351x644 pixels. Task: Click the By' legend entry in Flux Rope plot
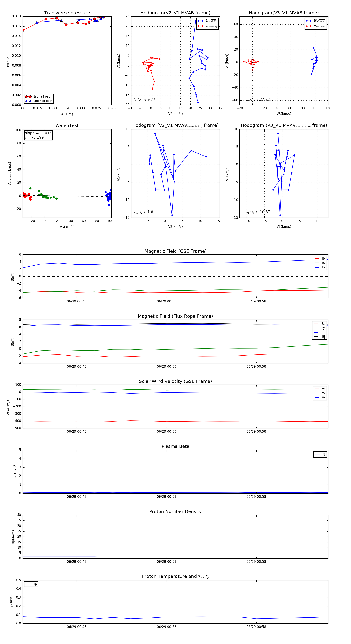click(x=320, y=328)
